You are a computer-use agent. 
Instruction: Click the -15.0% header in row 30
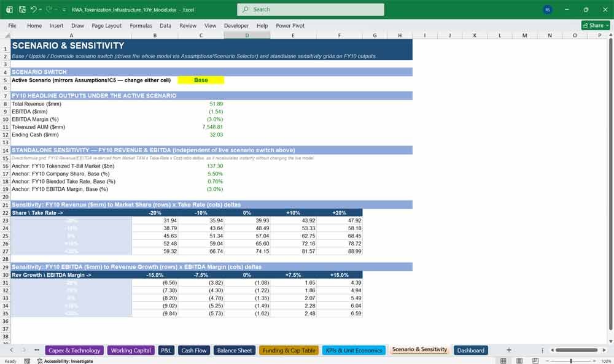tap(155, 275)
